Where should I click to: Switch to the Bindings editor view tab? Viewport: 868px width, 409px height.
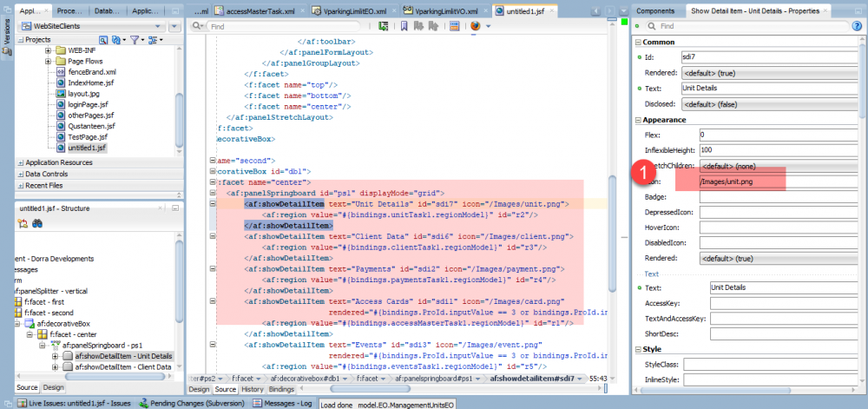coord(282,389)
